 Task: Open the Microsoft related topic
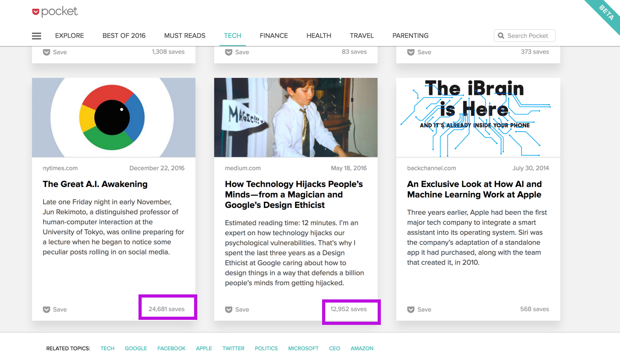coord(303,349)
